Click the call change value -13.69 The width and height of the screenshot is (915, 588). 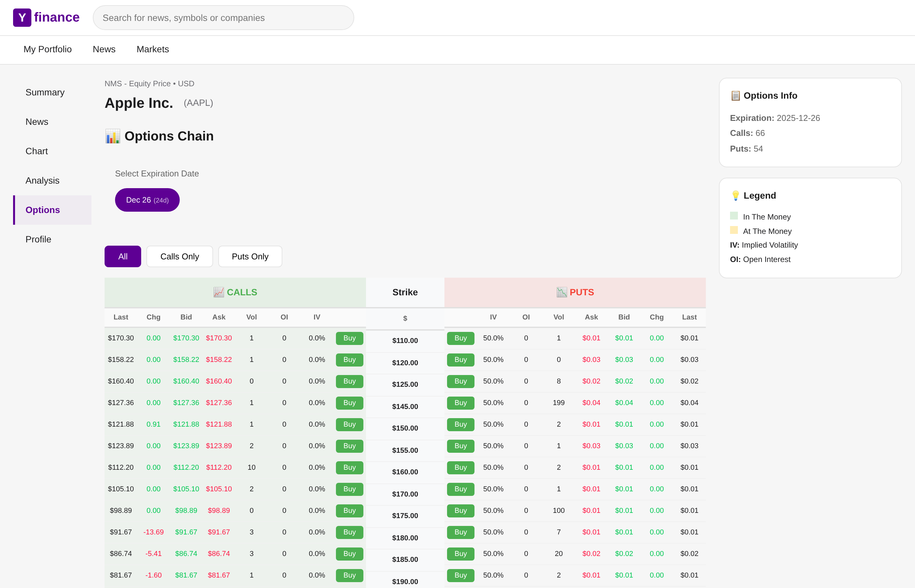pos(154,532)
